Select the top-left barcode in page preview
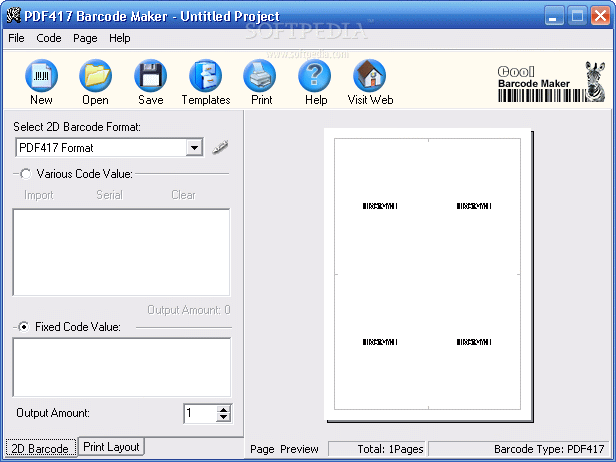Viewport: 616px width, 462px height. (x=380, y=206)
